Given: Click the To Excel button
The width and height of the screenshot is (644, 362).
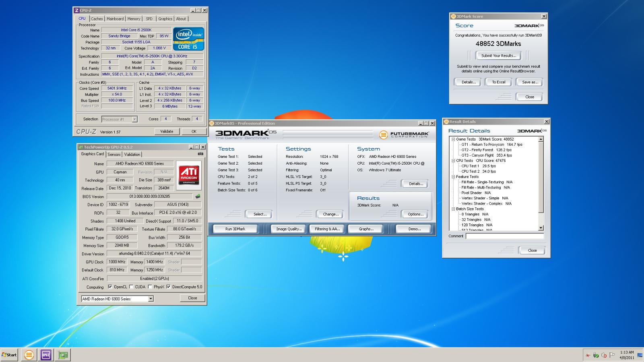Looking at the screenshot, I should [x=499, y=82].
